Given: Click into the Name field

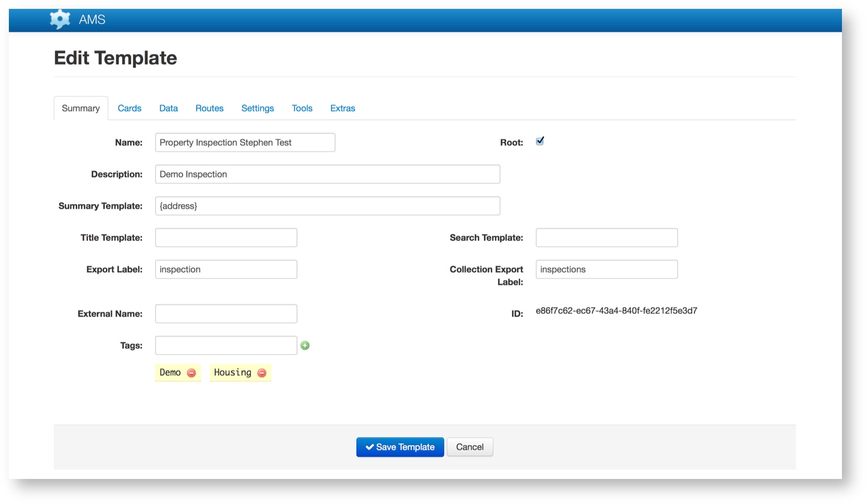Looking at the screenshot, I should pyautogui.click(x=245, y=142).
